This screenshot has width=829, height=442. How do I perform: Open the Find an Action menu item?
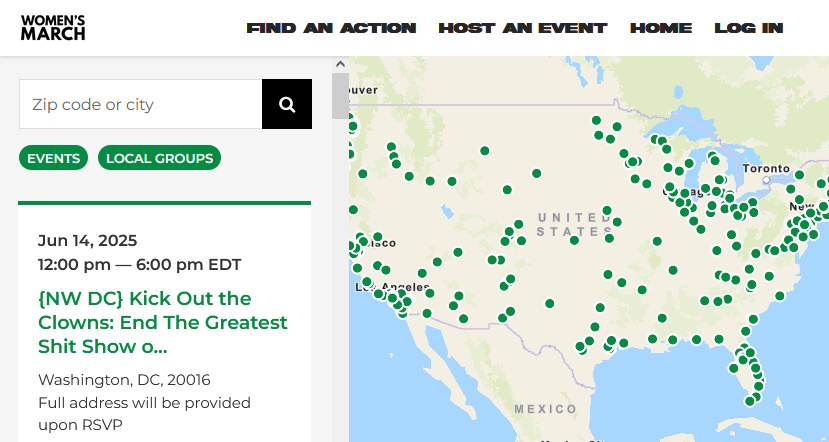pos(331,28)
